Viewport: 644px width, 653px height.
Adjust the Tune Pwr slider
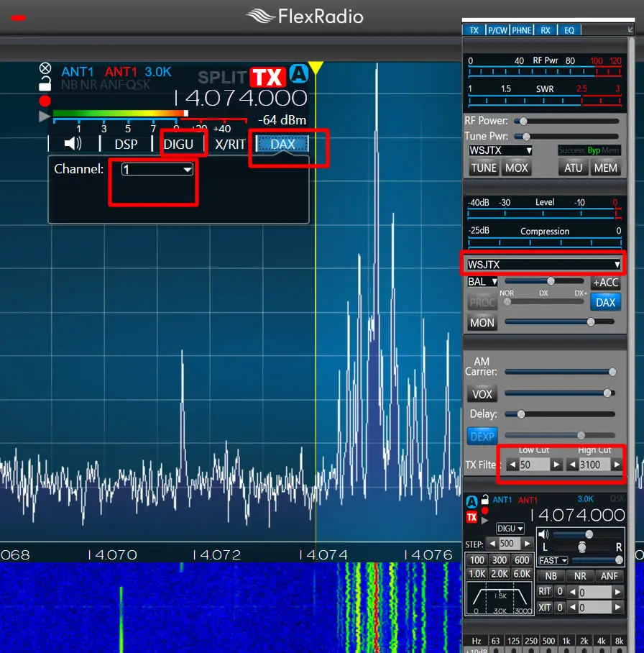coord(566,137)
